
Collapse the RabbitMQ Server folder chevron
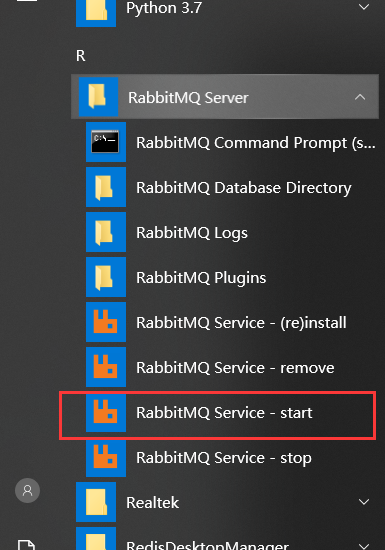(360, 97)
